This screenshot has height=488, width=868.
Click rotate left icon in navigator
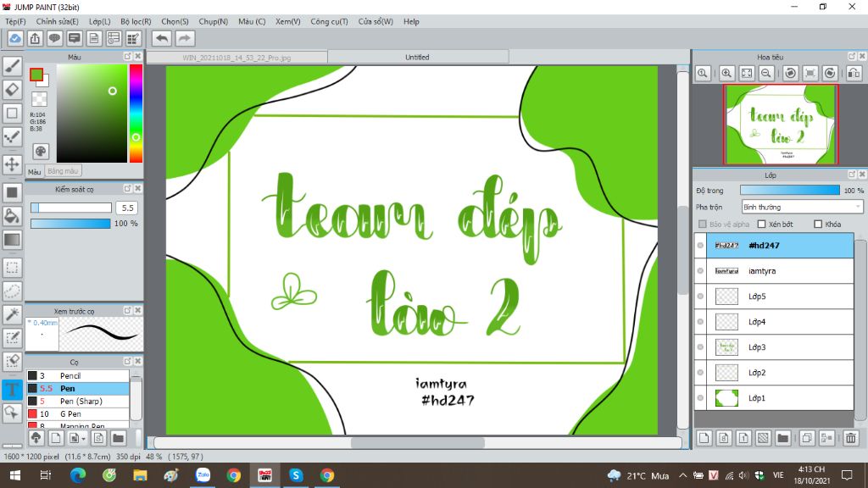point(791,73)
